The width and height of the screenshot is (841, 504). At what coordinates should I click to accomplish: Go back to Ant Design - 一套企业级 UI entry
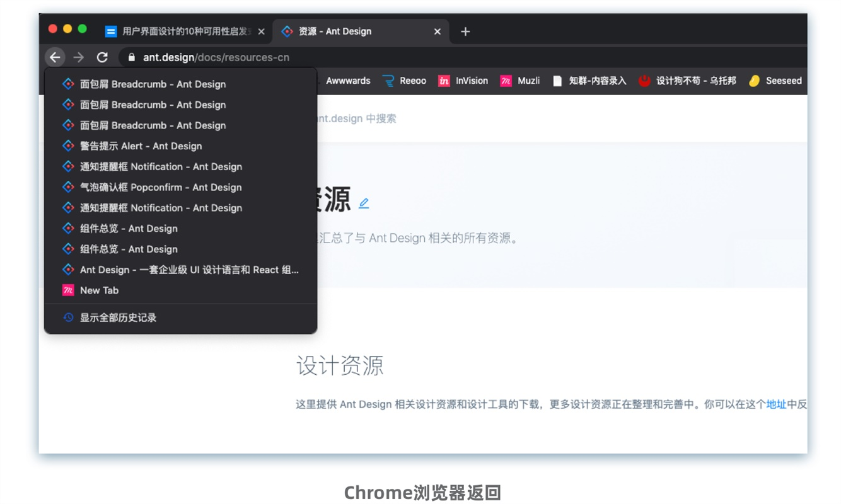click(180, 270)
